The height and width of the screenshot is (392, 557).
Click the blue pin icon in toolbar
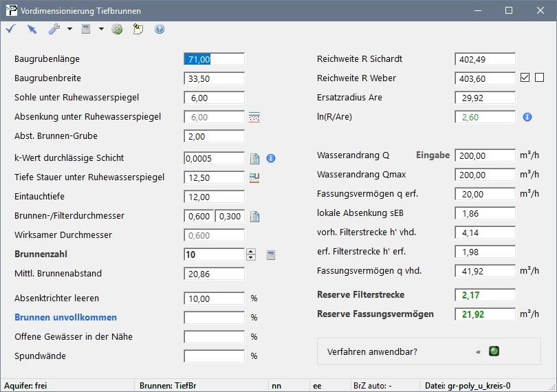pos(32,29)
